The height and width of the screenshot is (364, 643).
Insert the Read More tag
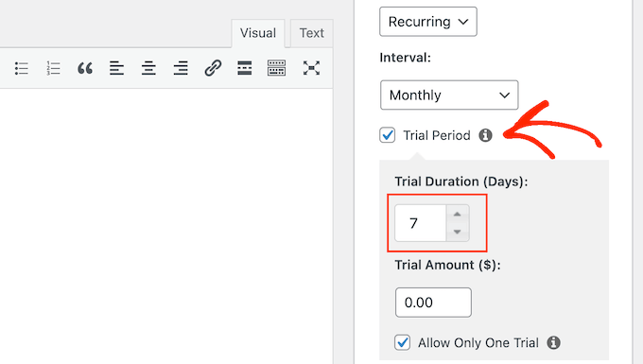pyautogui.click(x=245, y=68)
